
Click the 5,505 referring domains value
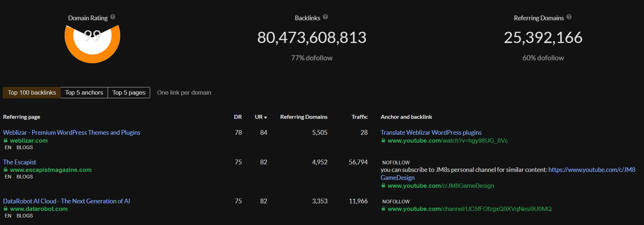(x=320, y=133)
